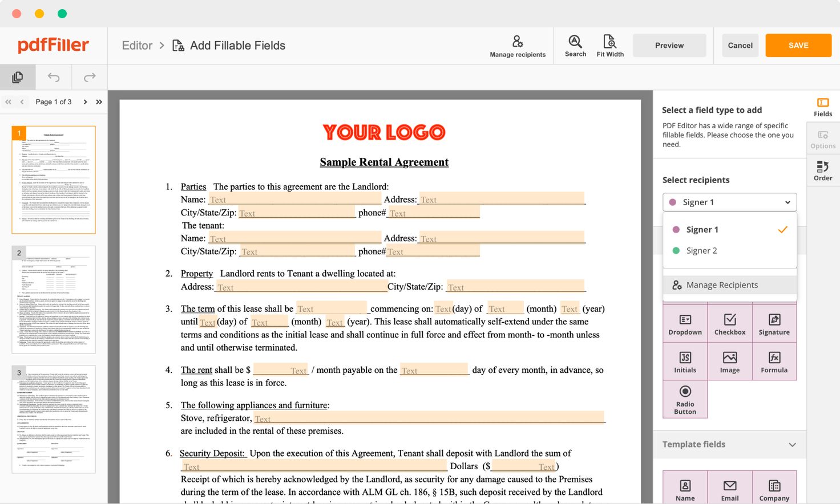Add a Checkbox field
Screen dimensions: 840x504
pos(729,323)
